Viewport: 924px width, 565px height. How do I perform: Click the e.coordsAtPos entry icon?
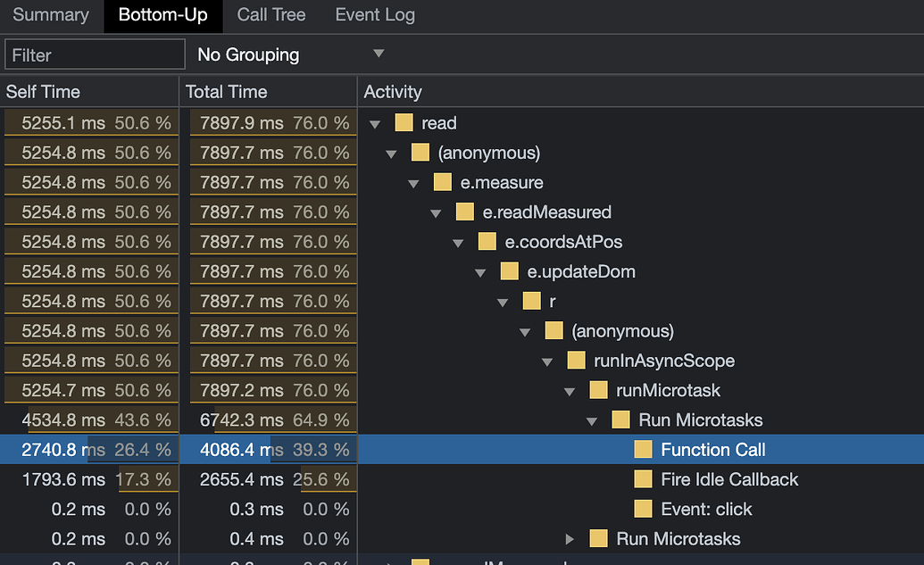pos(487,242)
